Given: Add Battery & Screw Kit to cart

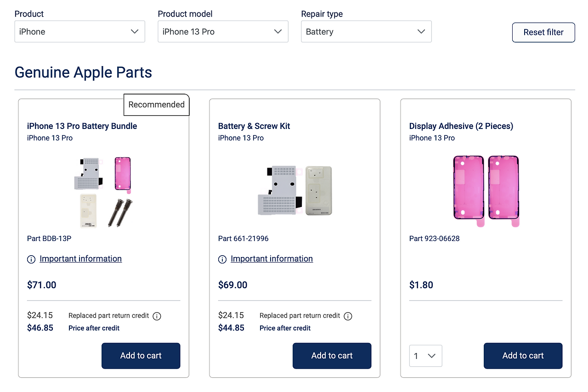Looking at the screenshot, I should (332, 356).
